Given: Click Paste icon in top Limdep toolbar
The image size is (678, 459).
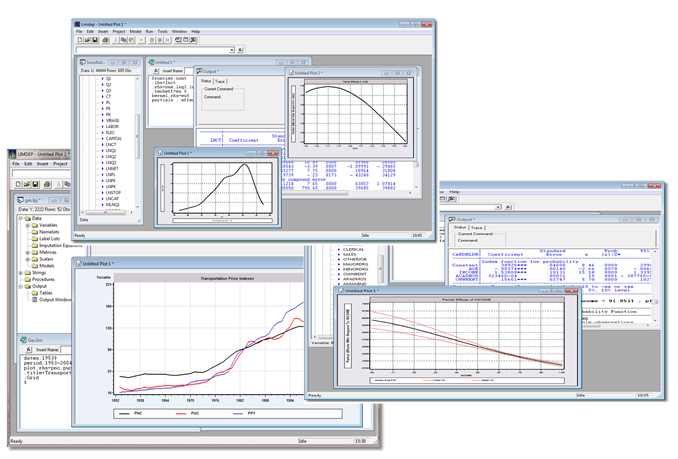Looking at the screenshot, I should 131,40.
